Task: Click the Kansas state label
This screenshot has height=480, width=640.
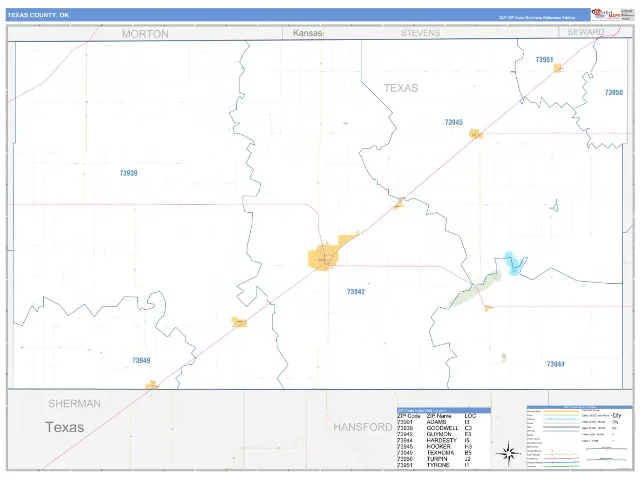Action: point(308,33)
